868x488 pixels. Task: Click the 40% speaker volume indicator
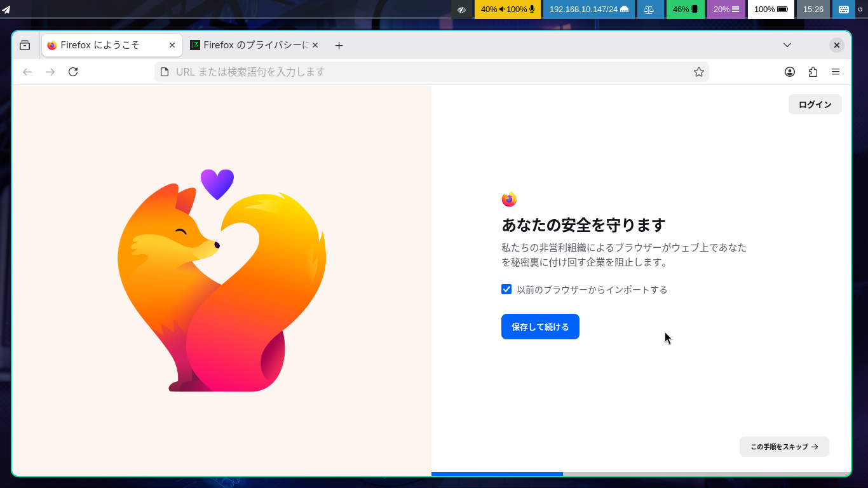pos(492,10)
